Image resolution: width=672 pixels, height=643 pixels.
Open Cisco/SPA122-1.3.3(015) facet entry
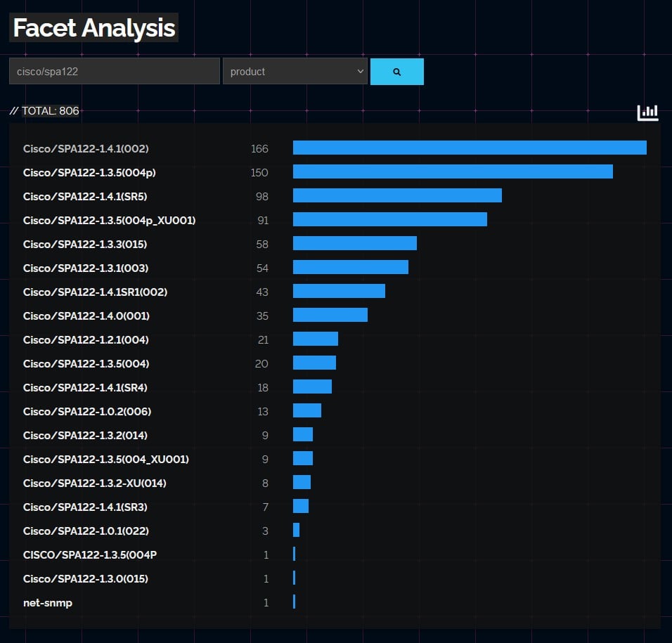(x=85, y=244)
